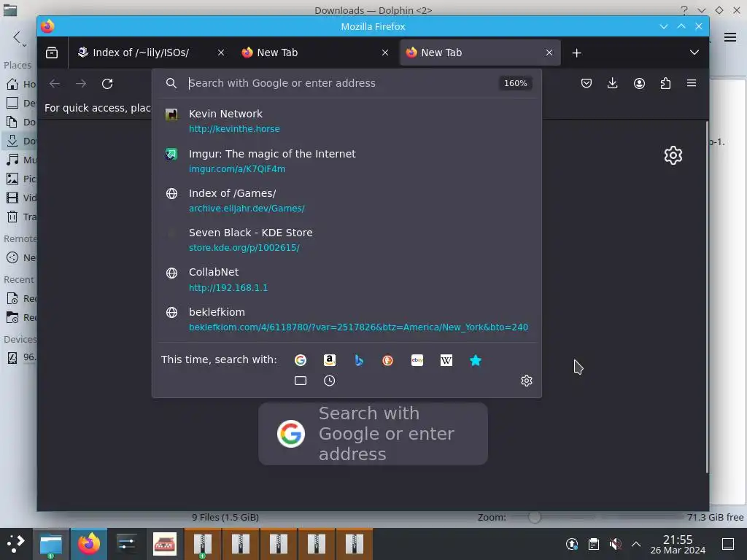
Task: Open system settings taskbar icon
Action: [x=126, y=544]
